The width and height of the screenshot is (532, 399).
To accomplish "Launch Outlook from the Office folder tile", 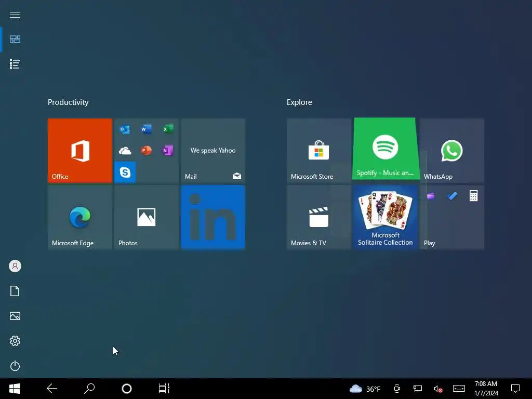I will [x=125, y=129].
